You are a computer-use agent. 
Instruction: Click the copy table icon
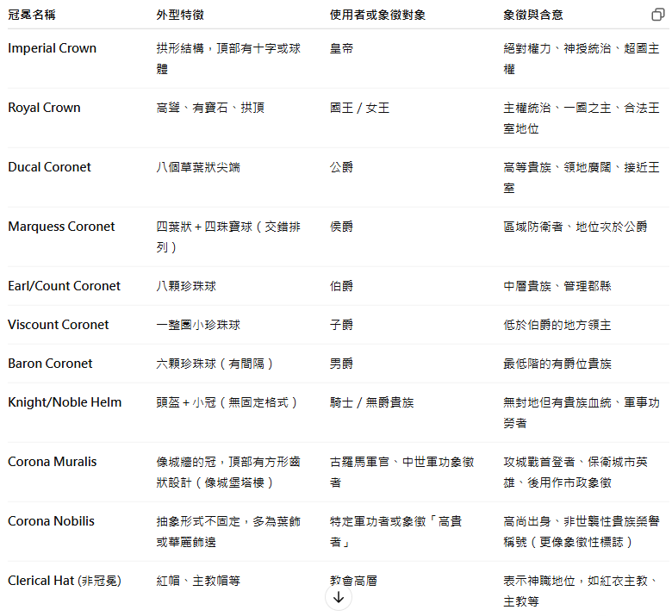657,16
